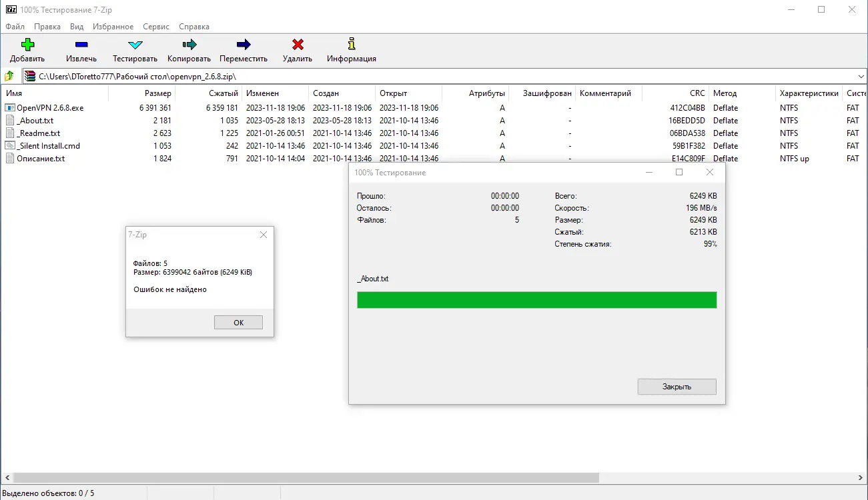868x500 pixels.
Task: Click the CRC value 59B1F382
Action: click(689, 145)
